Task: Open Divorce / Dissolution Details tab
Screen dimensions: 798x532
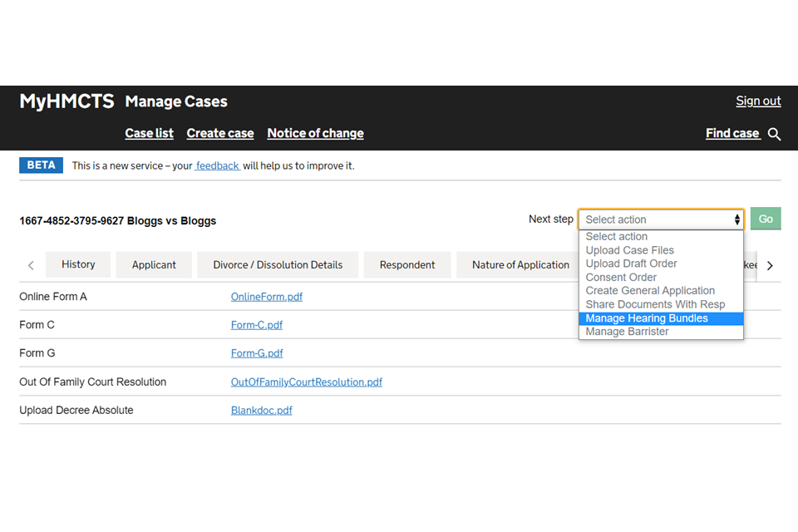Action: point(278,265)
